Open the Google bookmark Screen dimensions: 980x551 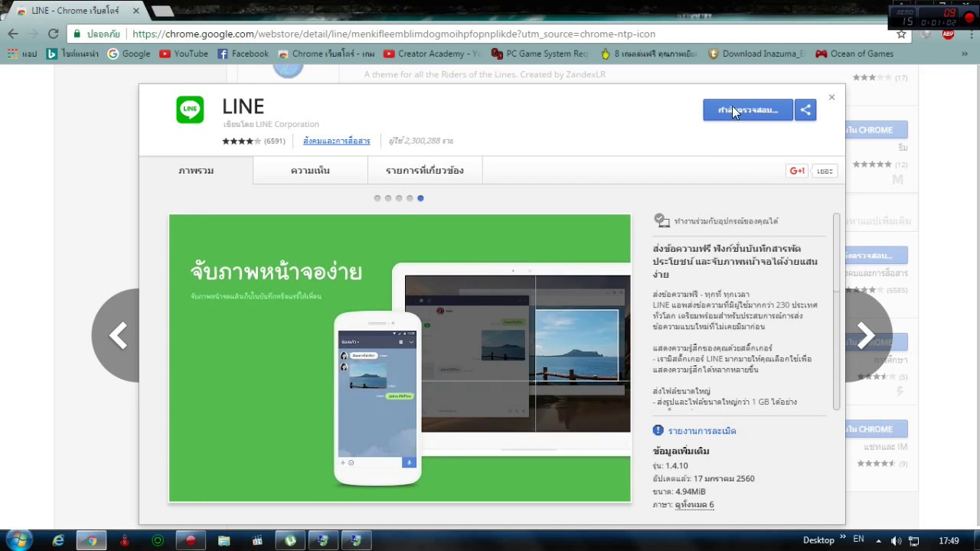pos(129,54)
